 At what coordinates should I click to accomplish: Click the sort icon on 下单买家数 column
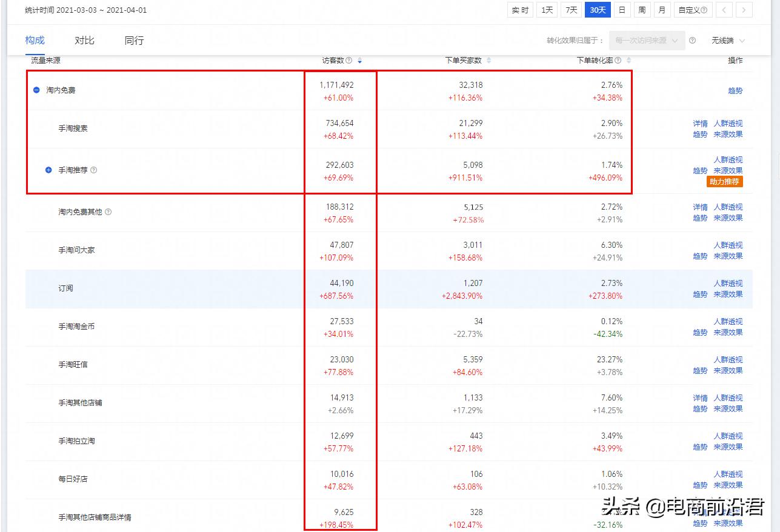click(x=490, y=61)
